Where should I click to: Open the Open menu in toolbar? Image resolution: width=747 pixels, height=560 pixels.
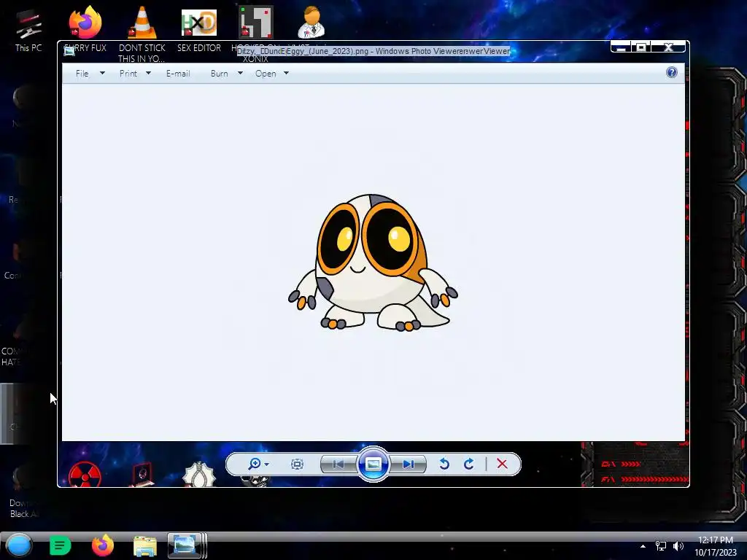click(266, 74)
